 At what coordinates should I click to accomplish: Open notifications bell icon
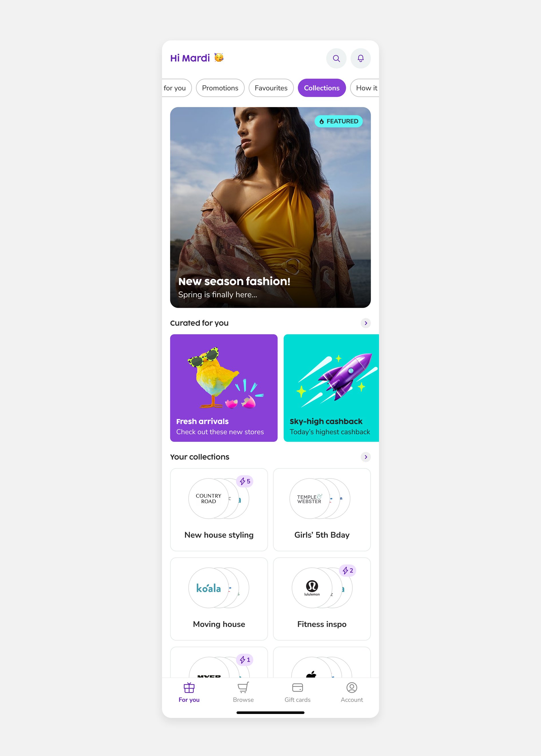360,59
